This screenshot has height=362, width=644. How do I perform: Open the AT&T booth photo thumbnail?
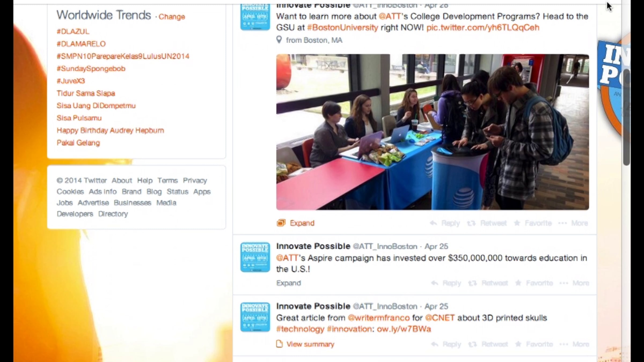click(x=433, y=132)
